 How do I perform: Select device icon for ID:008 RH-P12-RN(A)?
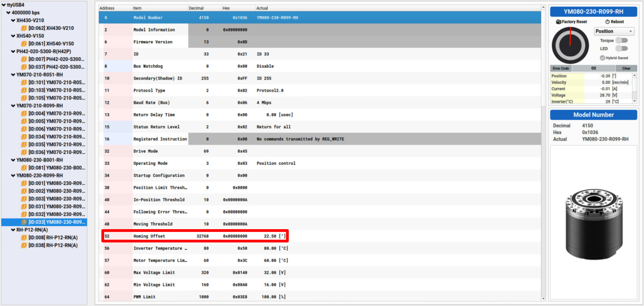click(24, 238)
